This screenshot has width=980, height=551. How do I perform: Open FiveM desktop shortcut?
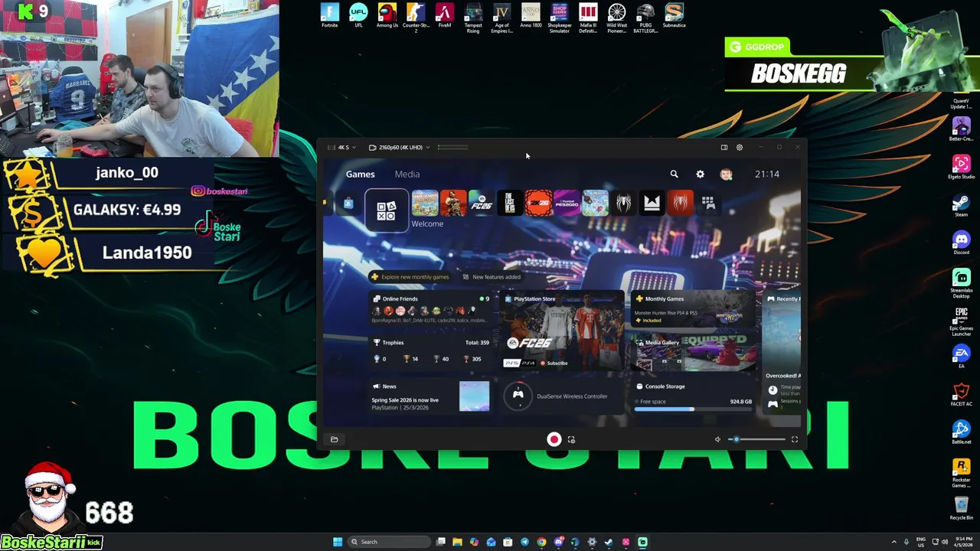[444, 17]
